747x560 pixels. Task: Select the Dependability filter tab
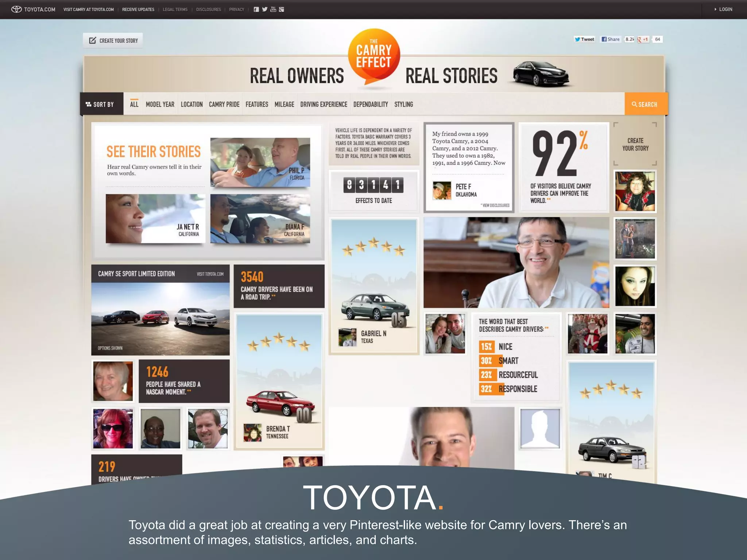point(371,104)
